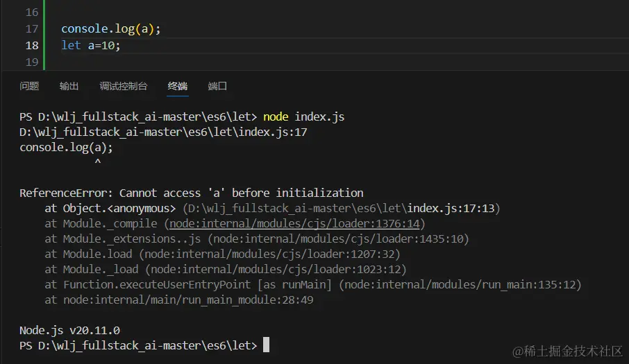629x364 pixels.
Task: Open the 问题 panel tab
Action: click(x=29, y=86)
